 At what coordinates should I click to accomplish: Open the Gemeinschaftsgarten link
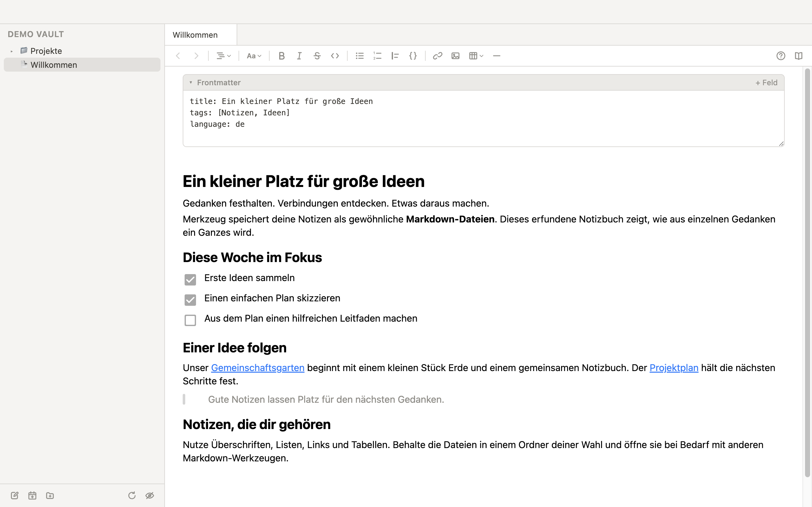pyautogui.click(x=257, y=368)
